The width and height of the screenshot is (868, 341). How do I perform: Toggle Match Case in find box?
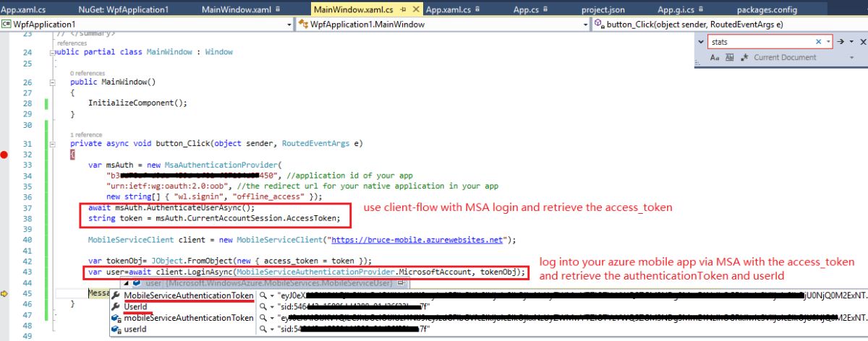point(715,58)
